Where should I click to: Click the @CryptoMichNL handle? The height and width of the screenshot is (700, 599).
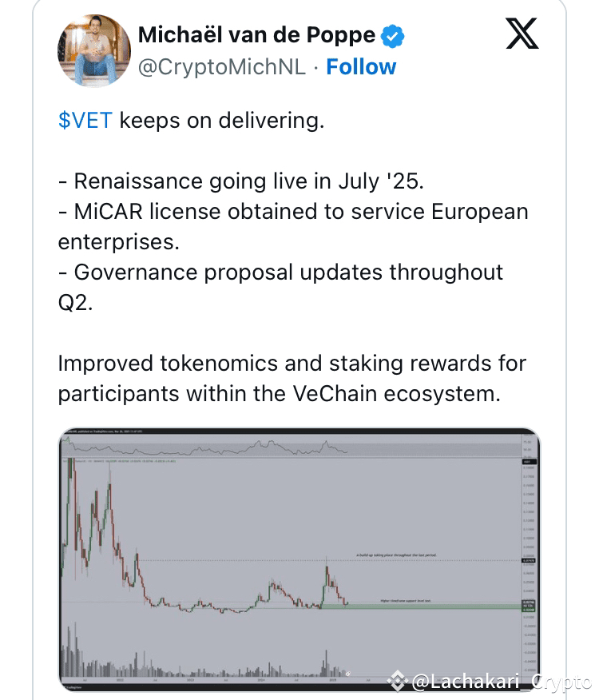coord(221,67)
